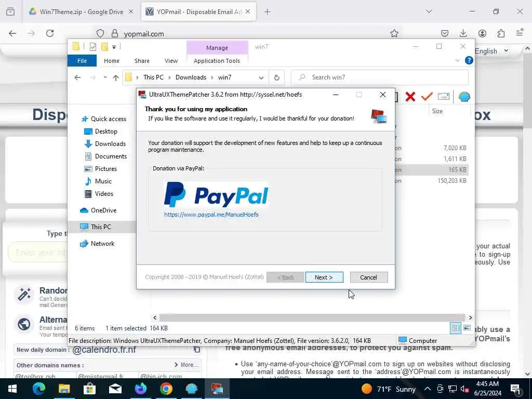This screenshot has height=399, width=532.
Task: Refresh the win7 folder view
Action: pyautogui.click(x=277, y=78)
